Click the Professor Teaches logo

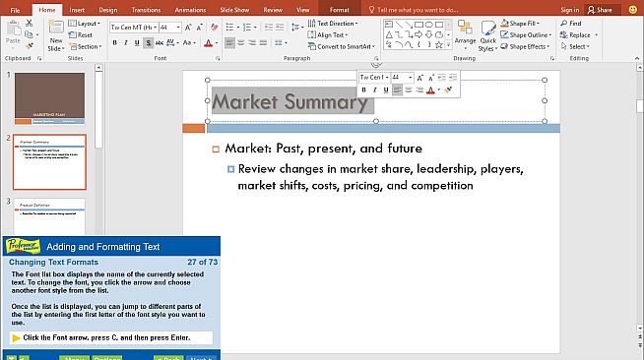(x=23, y=246)
